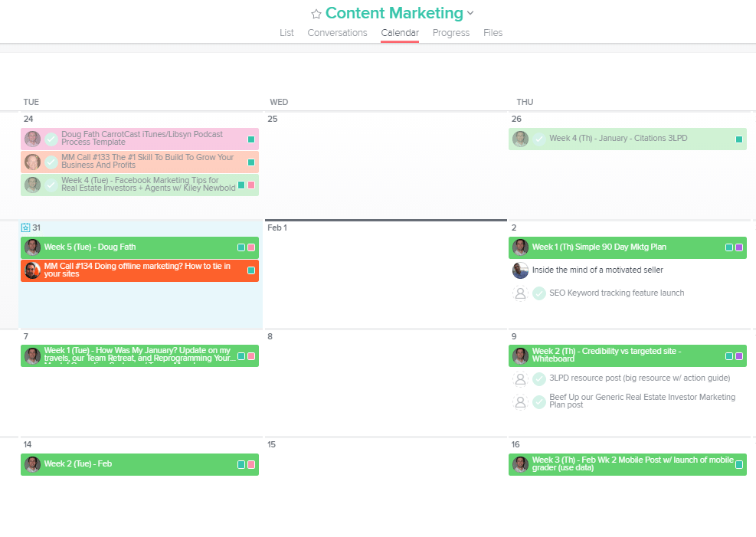This screenshot has width=756, height=537.
Task: Click purple tag on Week 2 (Th) Credibility task
Action: coord(739,356)
